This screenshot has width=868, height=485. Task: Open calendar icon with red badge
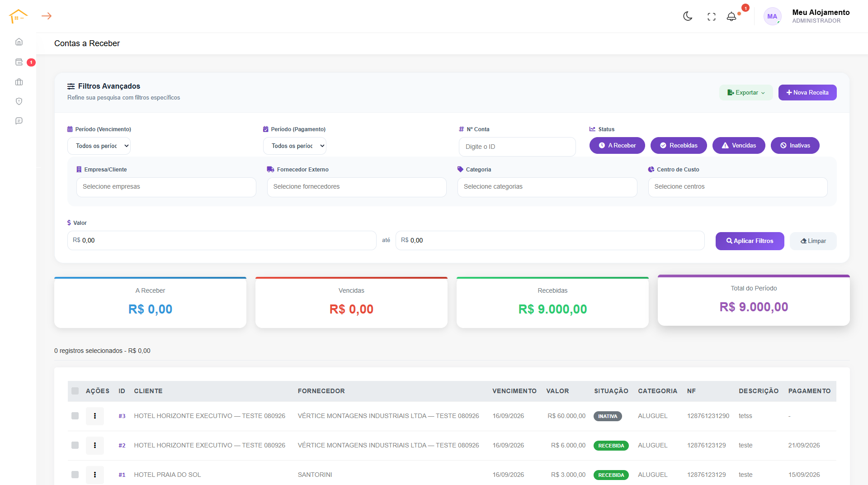[x=19, y=62]
